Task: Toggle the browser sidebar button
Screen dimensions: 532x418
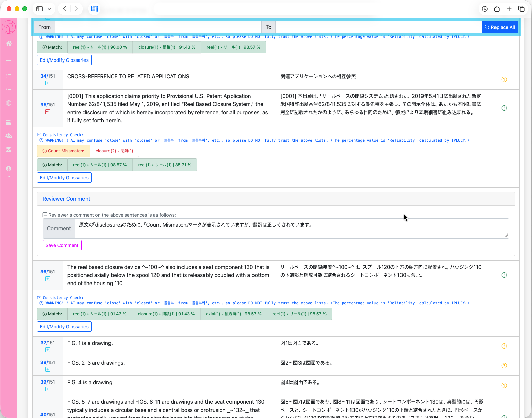Action: (x=40, y=9)
